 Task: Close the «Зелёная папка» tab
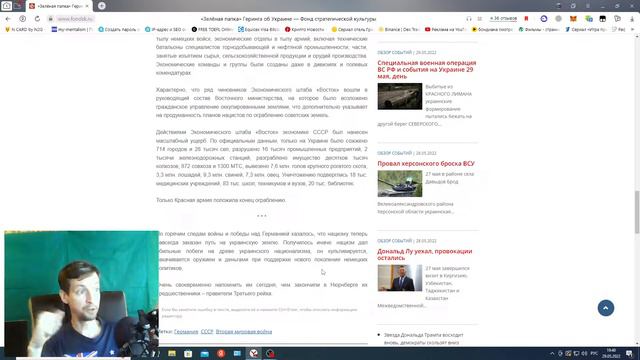tap(87, 6)
